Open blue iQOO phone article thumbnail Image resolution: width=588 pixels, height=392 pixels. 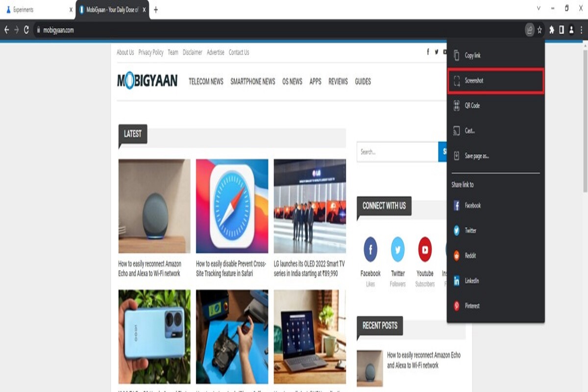point(154,337)
